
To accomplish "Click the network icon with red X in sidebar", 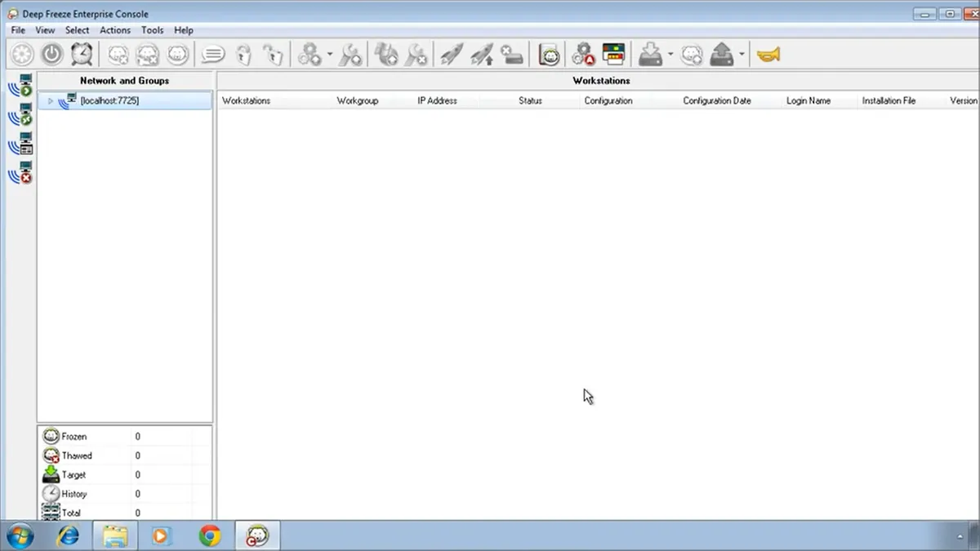I will tap(21, 172).
